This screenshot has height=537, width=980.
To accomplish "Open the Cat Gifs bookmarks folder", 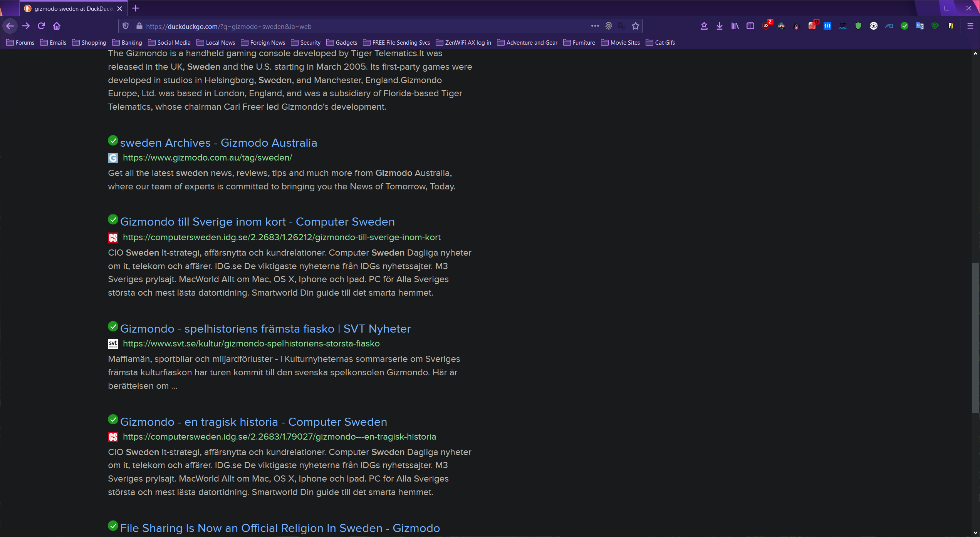I will pos(660,43).
